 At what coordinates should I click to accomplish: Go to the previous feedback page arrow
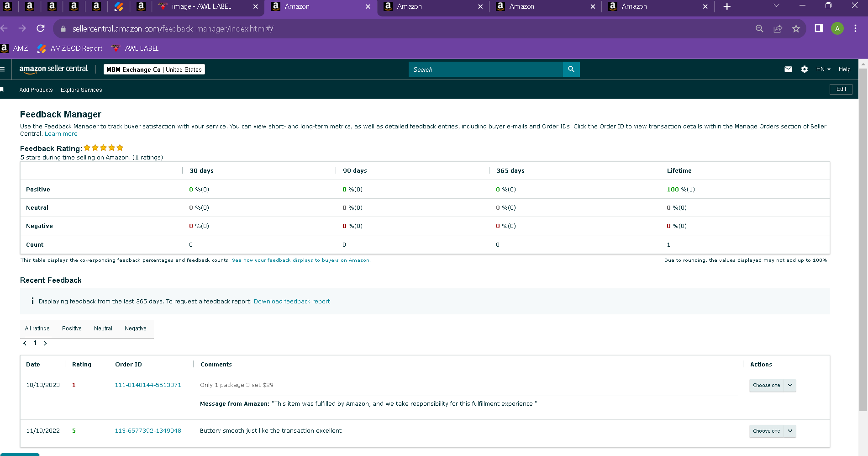pyautogui.click(x=25, y=343)
